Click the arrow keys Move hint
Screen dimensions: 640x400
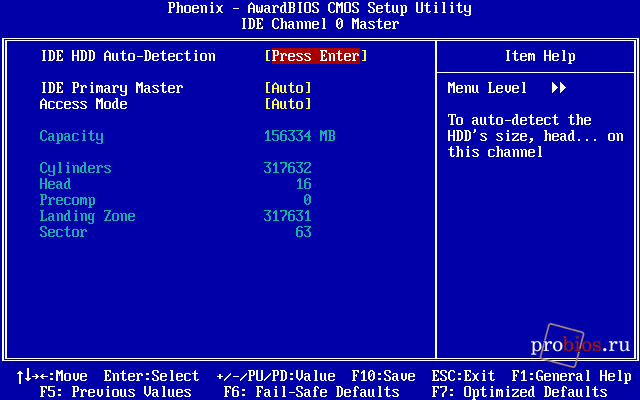[x=52, y=376]
